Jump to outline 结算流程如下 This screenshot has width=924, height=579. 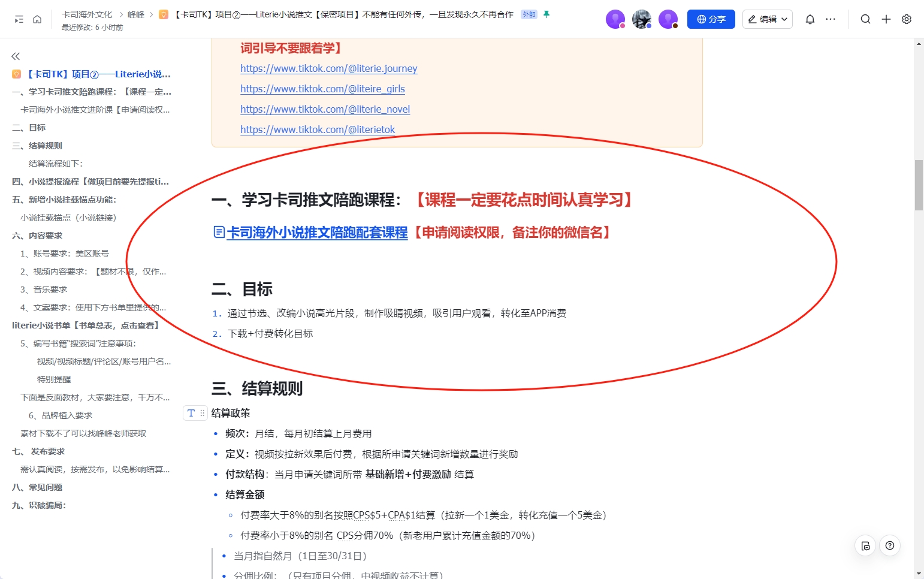[x=56, y=164]
